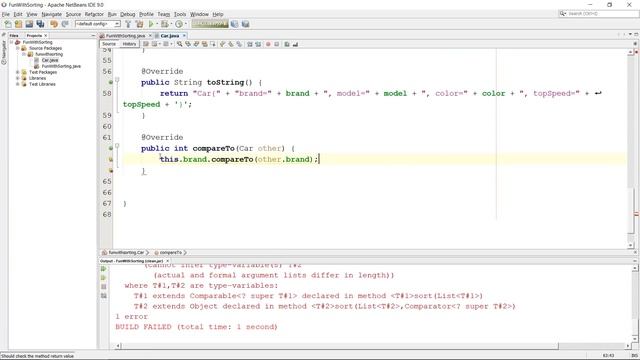This screenshot has width=640, height=360.
Task: Switch to the Files panel tab
Action: 14,36
